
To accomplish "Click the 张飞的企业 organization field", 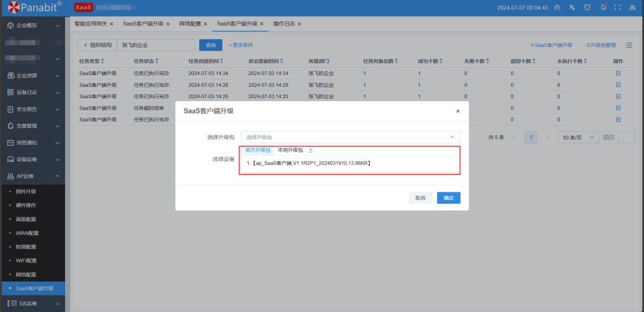I will [156, 45].
